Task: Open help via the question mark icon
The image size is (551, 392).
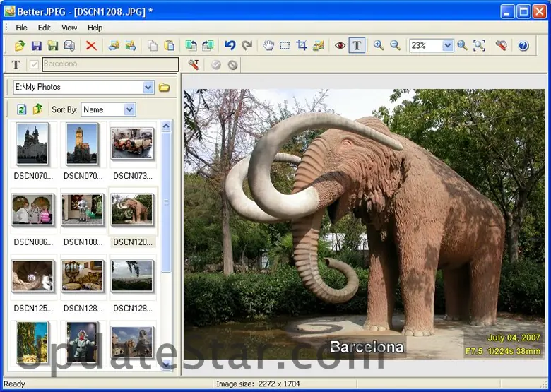Action: (x=523, y=45)
